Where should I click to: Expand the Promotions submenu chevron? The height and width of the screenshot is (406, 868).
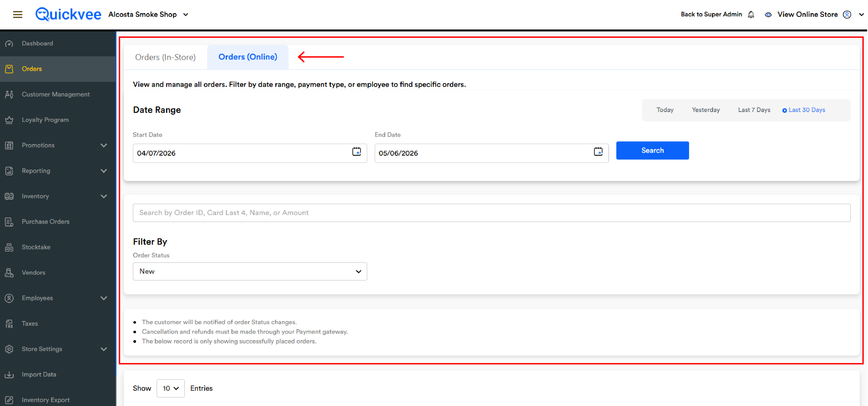click(x=104, y=145)
